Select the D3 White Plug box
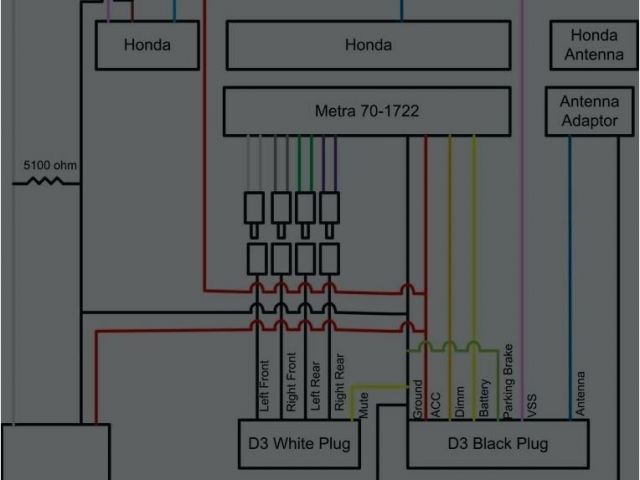 (298, 443)
